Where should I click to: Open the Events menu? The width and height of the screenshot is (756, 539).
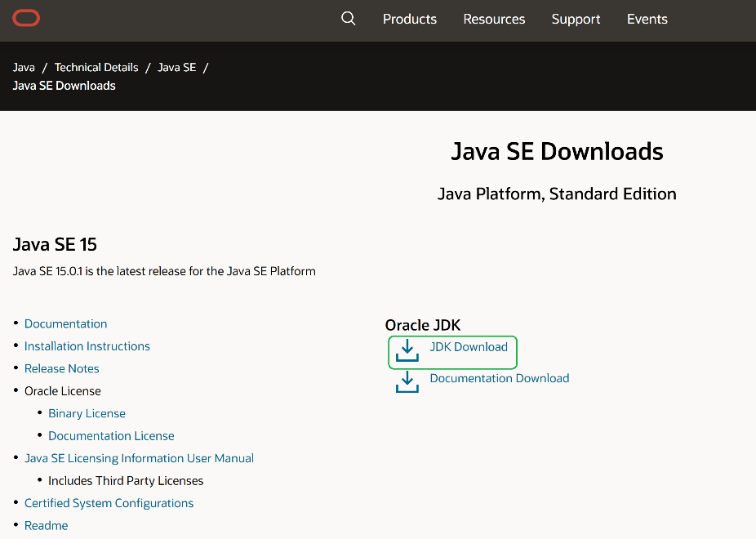point(647,19)
